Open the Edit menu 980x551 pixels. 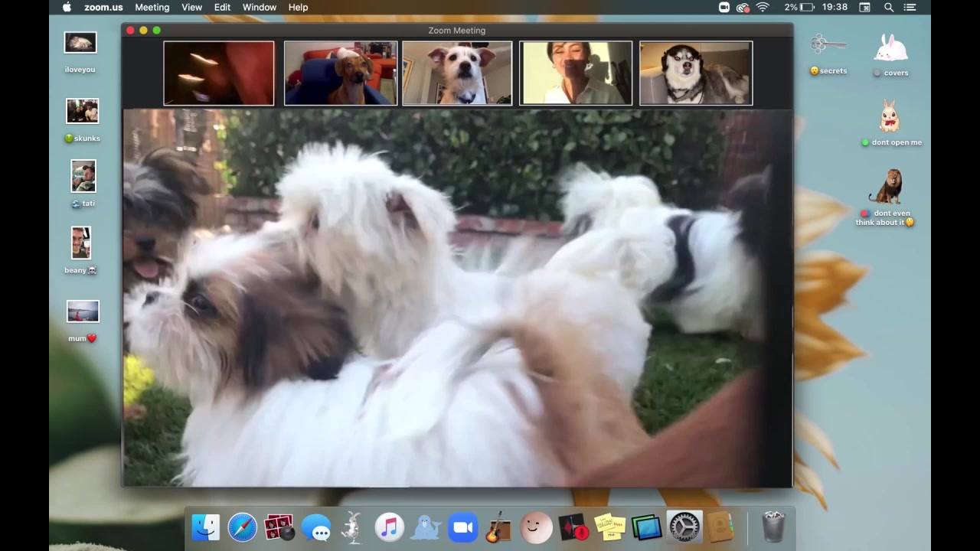pos(222,7)
